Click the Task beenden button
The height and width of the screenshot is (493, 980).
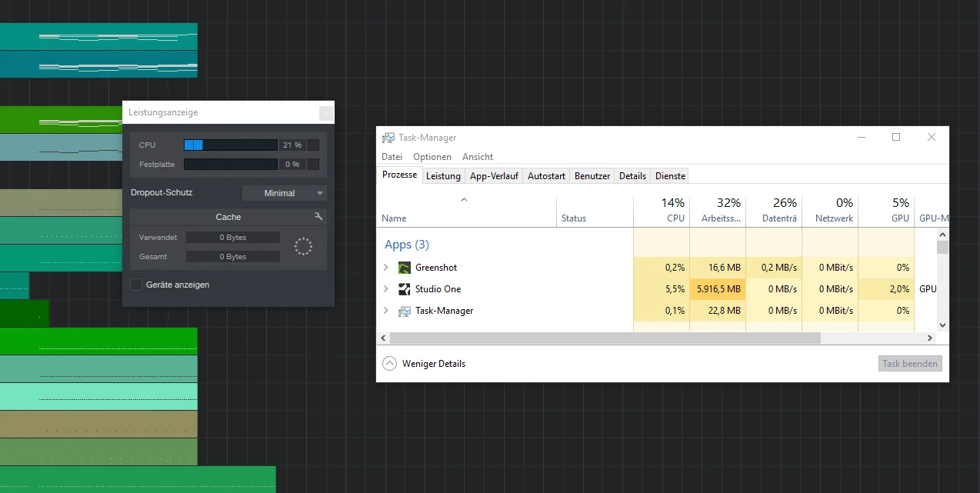pyautogui.click(x=910, y=364)
